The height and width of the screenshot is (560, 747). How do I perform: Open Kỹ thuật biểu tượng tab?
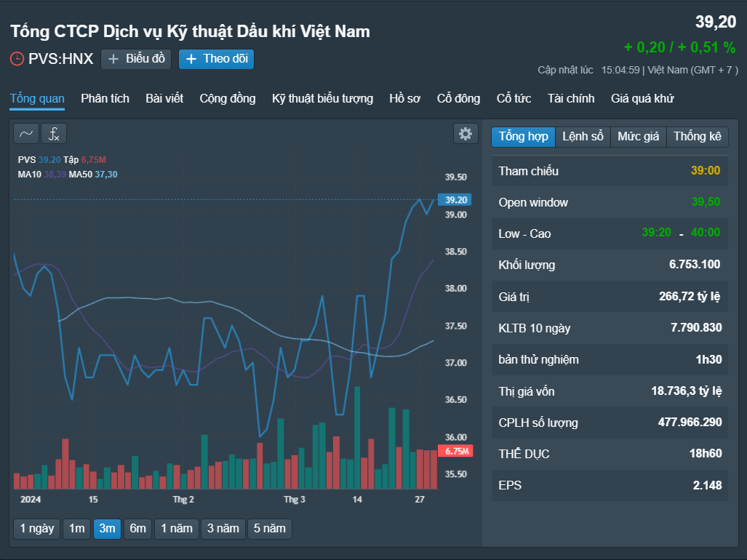click(322, 99)
